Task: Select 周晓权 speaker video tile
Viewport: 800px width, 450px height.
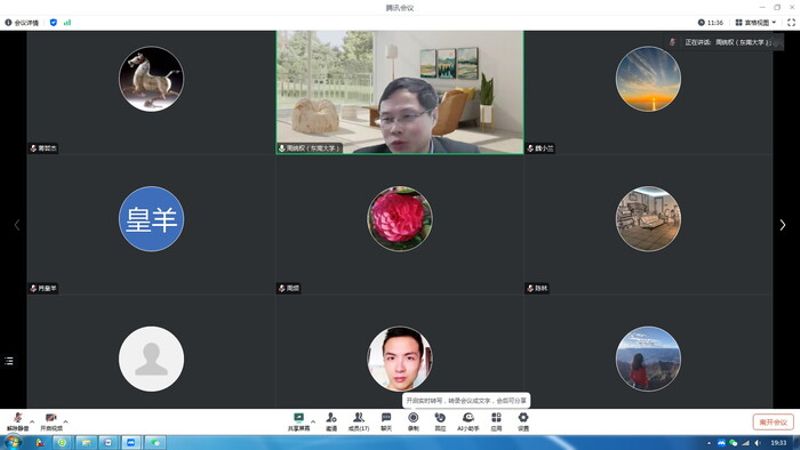Action: 400,91
